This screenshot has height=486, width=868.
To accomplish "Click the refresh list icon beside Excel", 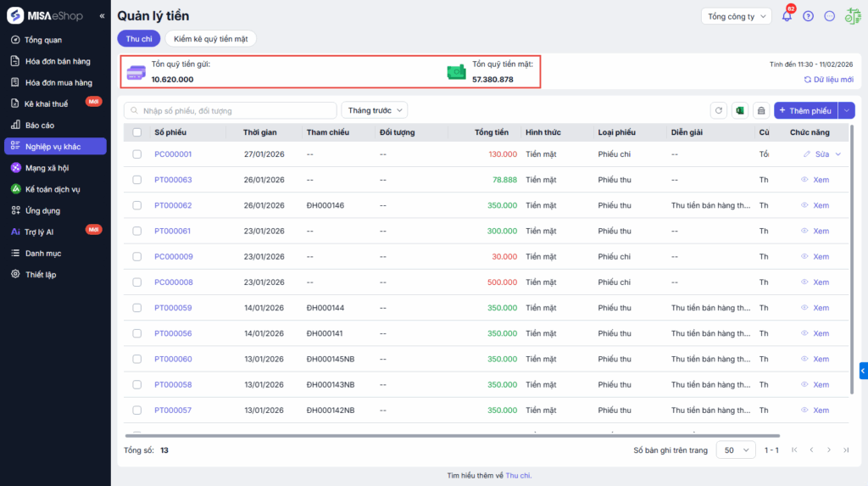I will (719, 110).
